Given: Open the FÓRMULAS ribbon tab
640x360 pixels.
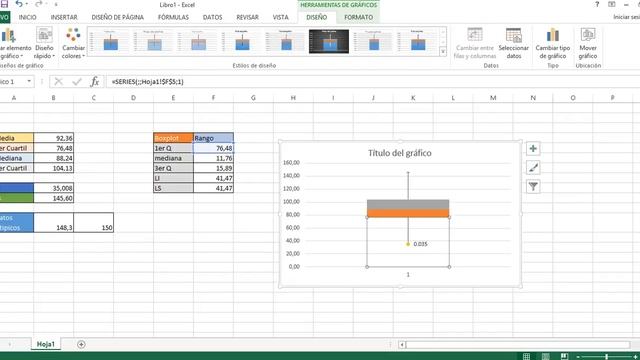Looking at the screenshot, I should coord(173,17).
